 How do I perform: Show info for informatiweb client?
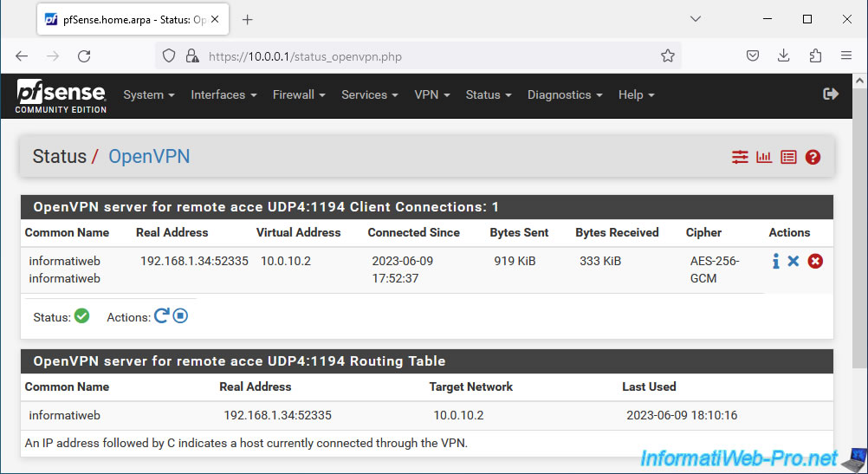tap(775, 261)
